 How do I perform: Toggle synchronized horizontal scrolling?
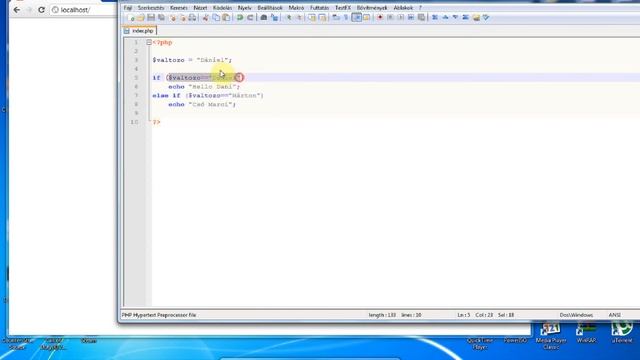click(322, 18)
